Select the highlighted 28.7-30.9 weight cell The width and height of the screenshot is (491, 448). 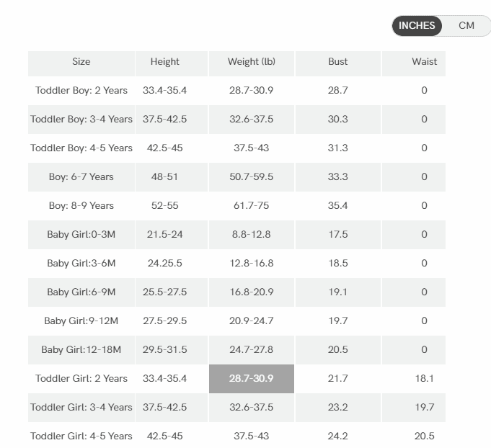[252, 379]
